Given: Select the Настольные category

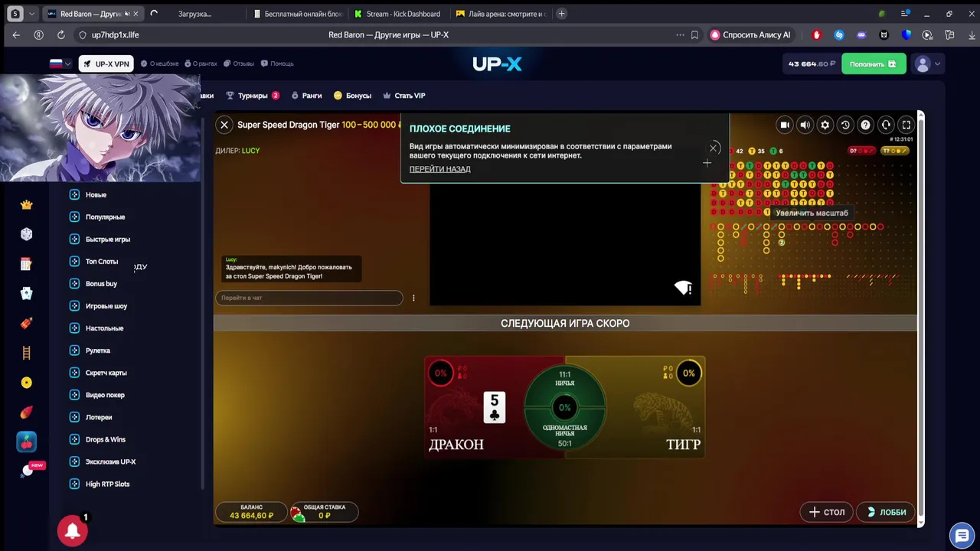Looking at the screenshot, I should click(104, 328).
